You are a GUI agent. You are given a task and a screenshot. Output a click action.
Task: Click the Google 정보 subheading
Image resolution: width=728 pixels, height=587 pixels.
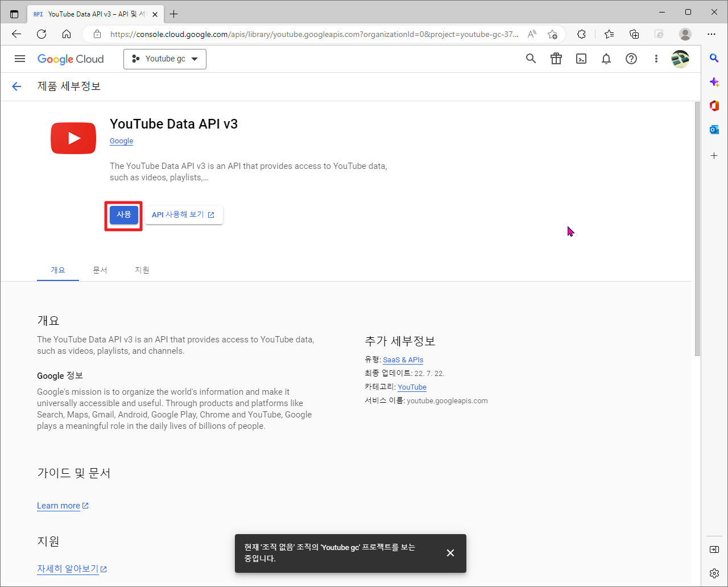coord(60,376)
